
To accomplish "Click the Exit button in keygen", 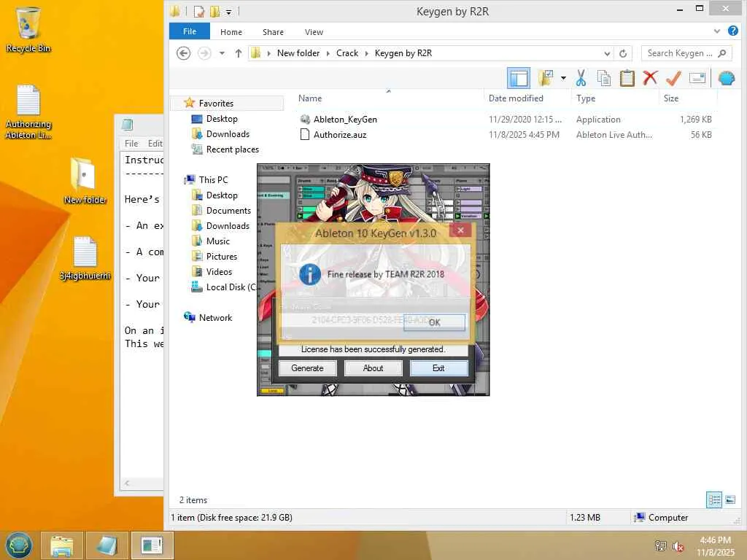I will click(438, 368).
